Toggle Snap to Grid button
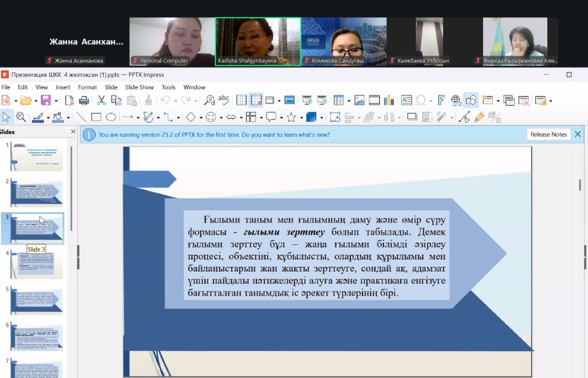The width and height of the screenshot is (588, 378). [x=256, y=100]
